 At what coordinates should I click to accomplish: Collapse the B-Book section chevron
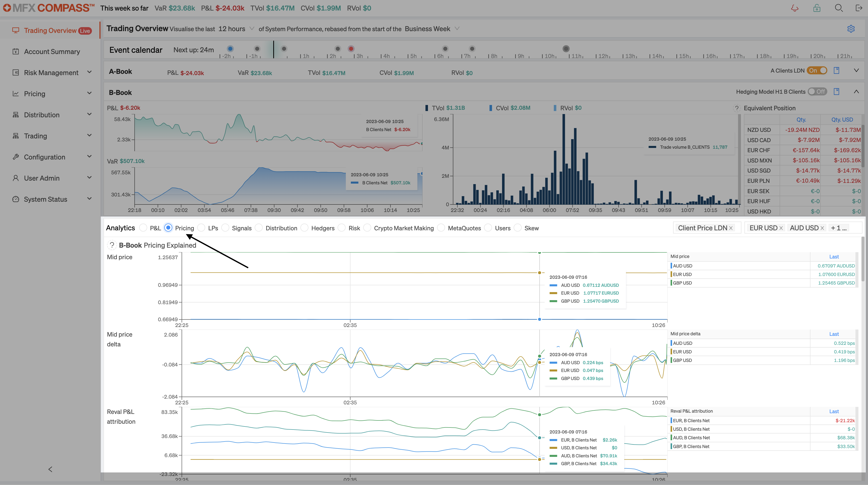coord(856,91)
